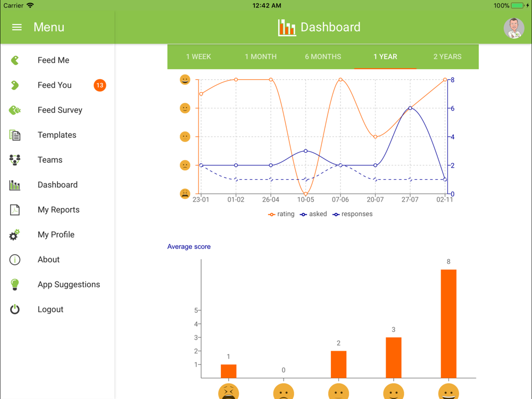Click the angry face on line chart axis
Screen dimensions: 532x399
tap(185, 194)
